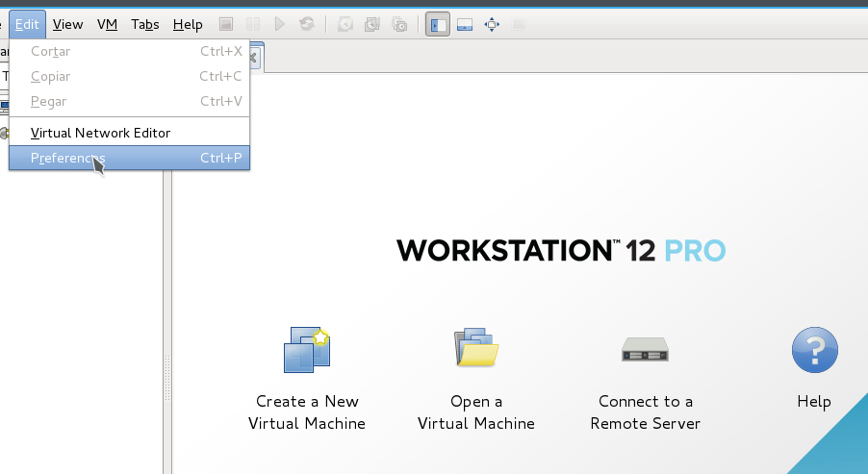Click the take snapshot toolbar icon
Image resolution: width=868 pixels, height=474 pixels.
[x=345, y=24]
